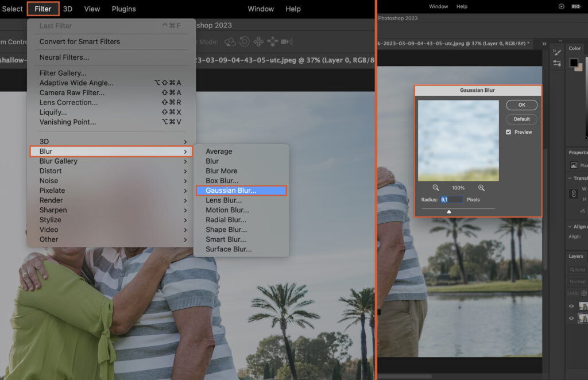Open the Normal blend mode dropdown

577,281
